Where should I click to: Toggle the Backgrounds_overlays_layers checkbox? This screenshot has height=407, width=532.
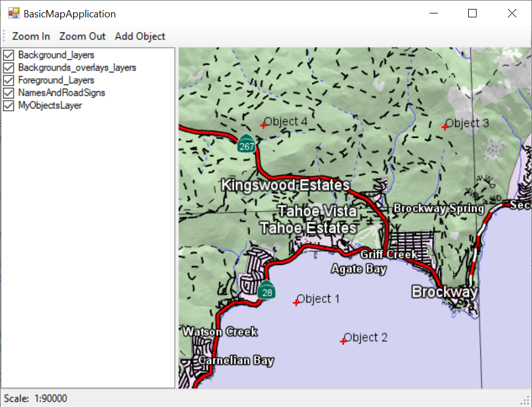pos(9,68)
